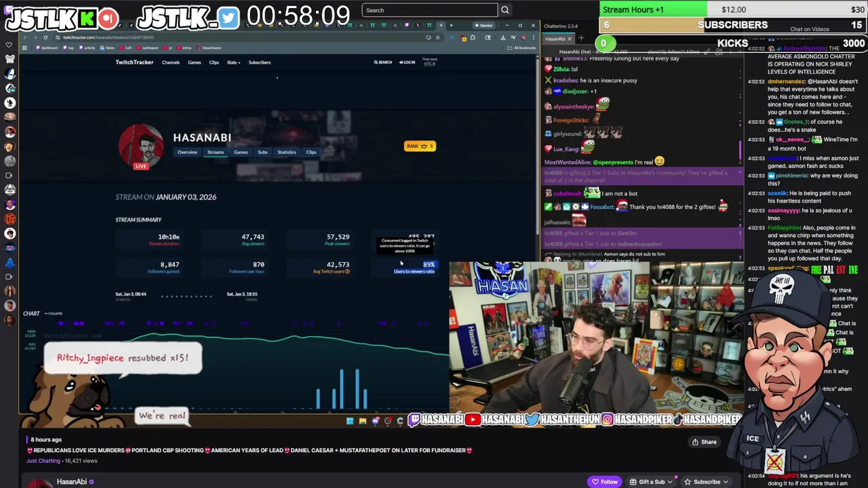Open the News bookmark
This screenshot has height=488, width=868.
pyautogui.click(x=108, y=47)
